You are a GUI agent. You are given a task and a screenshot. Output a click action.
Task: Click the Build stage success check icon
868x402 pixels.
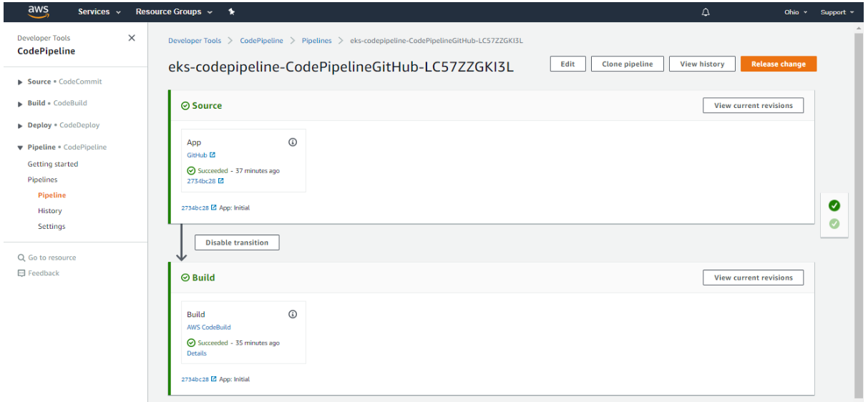click(185, 278)
